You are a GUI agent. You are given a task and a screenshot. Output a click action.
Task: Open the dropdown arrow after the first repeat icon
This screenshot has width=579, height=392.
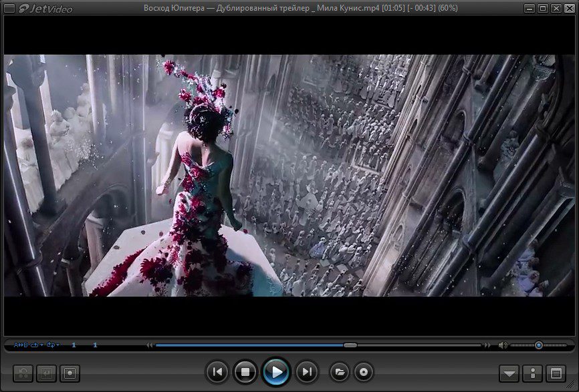tap(41, 345)
